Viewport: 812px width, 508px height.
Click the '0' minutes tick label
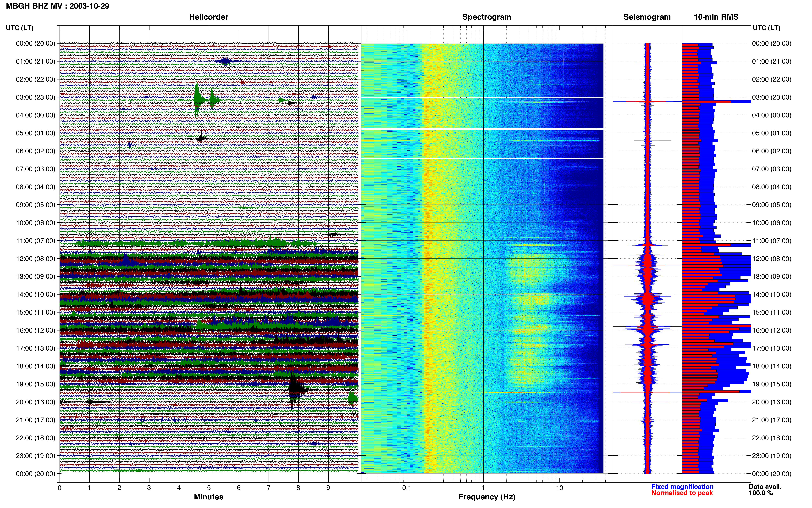tap(59, 487)
